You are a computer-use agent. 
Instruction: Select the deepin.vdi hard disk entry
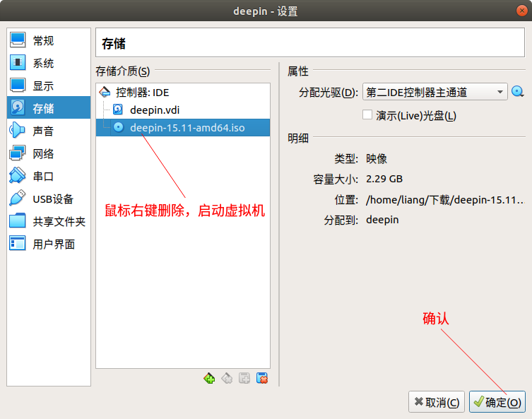(x=183, y=110)
